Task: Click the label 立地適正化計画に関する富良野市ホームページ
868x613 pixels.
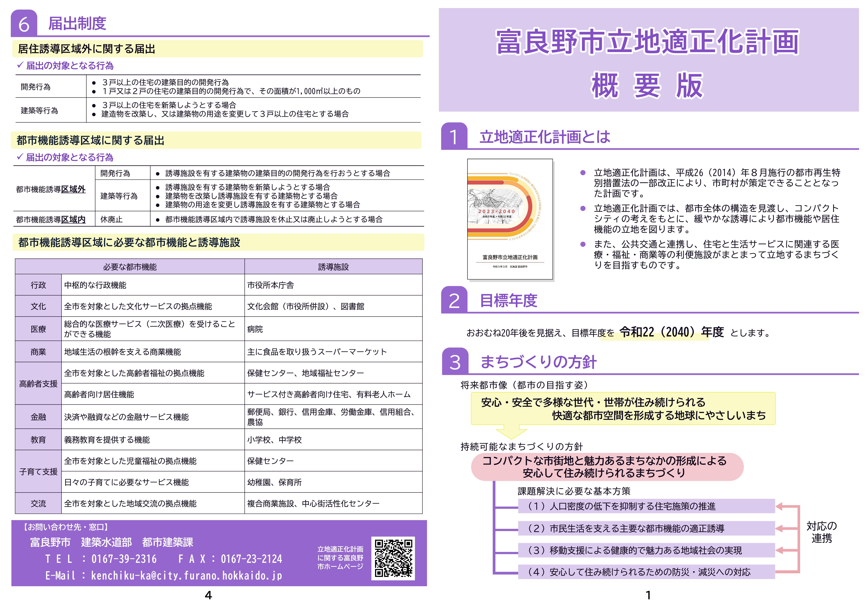Action: pyautogui.click(x=340, y=558)
